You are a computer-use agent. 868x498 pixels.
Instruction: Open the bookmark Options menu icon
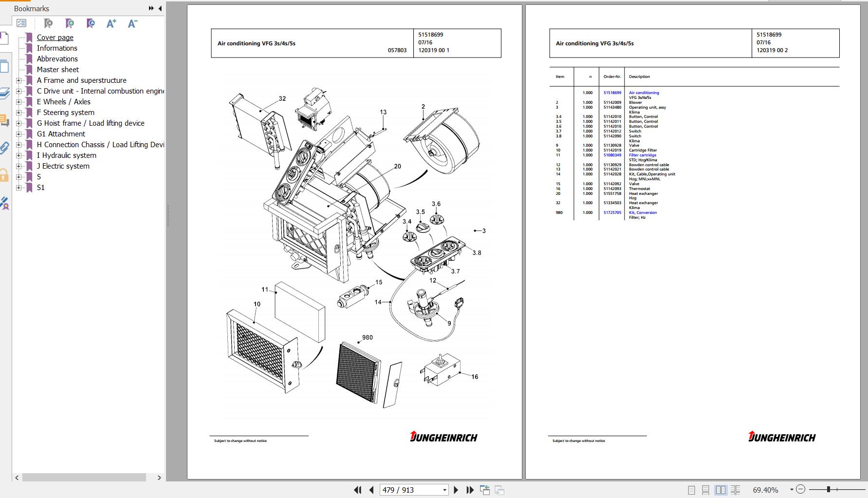(21, 23)
